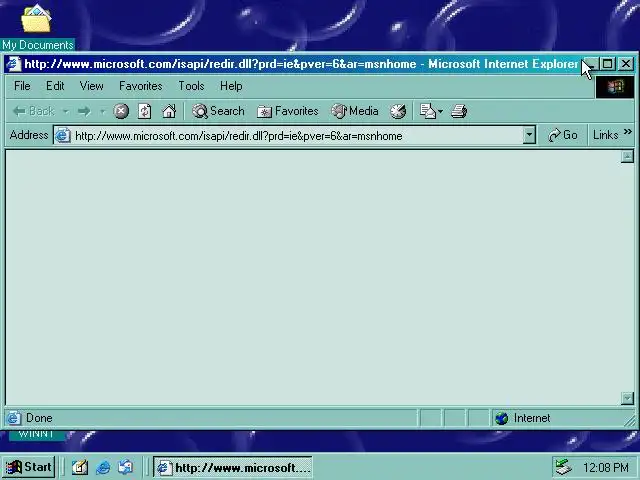640x480 pixels.
Task: Click the Windows logo throbber
Action: tap(615, 87)
